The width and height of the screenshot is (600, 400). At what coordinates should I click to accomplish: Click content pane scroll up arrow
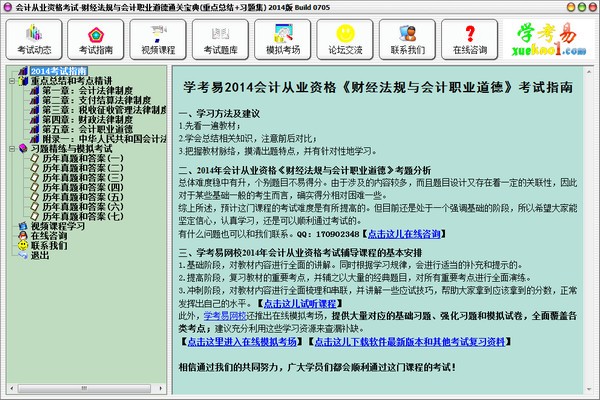[589, 71]
